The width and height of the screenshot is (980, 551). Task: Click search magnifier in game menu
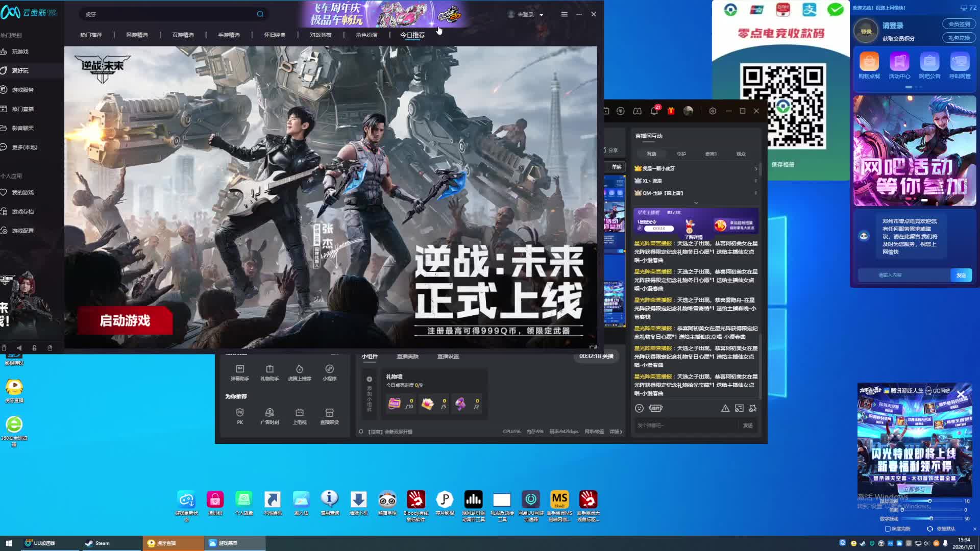tap(260, 14)
